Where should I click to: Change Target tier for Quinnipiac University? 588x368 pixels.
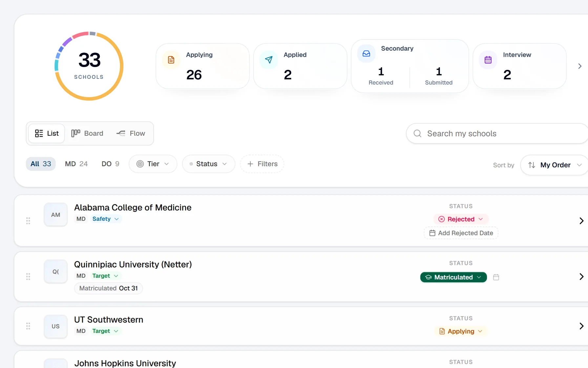pos(105,276)
